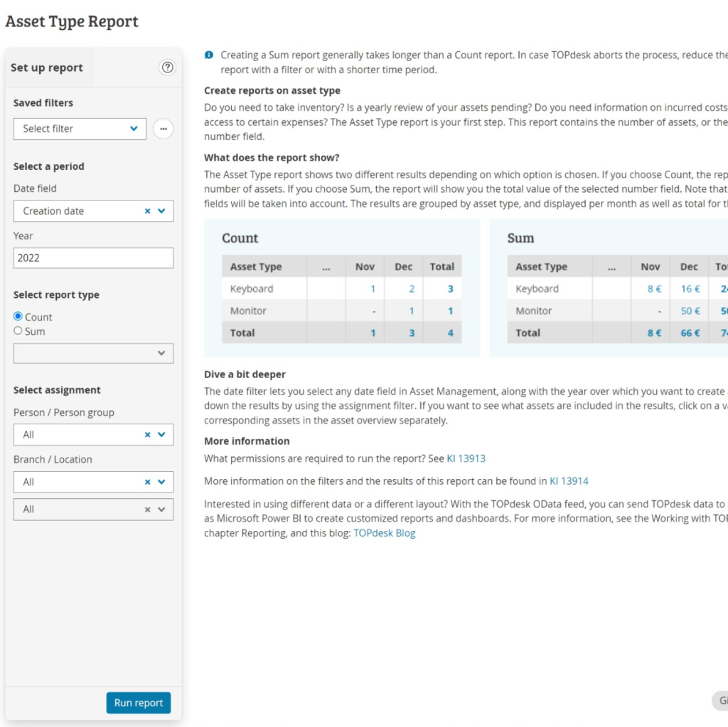The width and height of the screenshot is (728, 727).
Task: Expand the Person / Person group dropdown
Action: coord(161,435)
